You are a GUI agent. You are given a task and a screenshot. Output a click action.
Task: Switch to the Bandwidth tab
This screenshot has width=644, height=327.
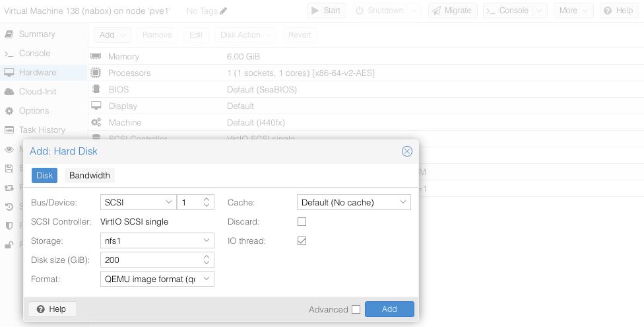[x=90, y=176]
